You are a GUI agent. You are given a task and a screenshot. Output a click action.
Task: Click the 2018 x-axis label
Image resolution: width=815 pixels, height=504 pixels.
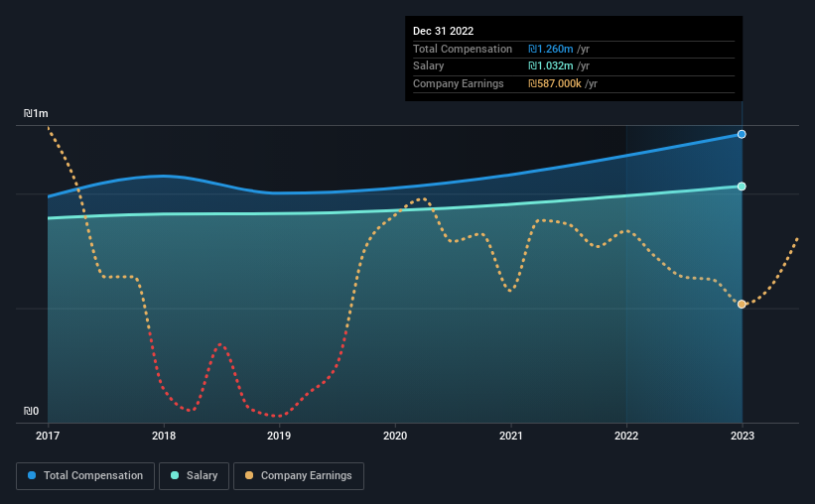pyautogui.click(x=164, y=436)
